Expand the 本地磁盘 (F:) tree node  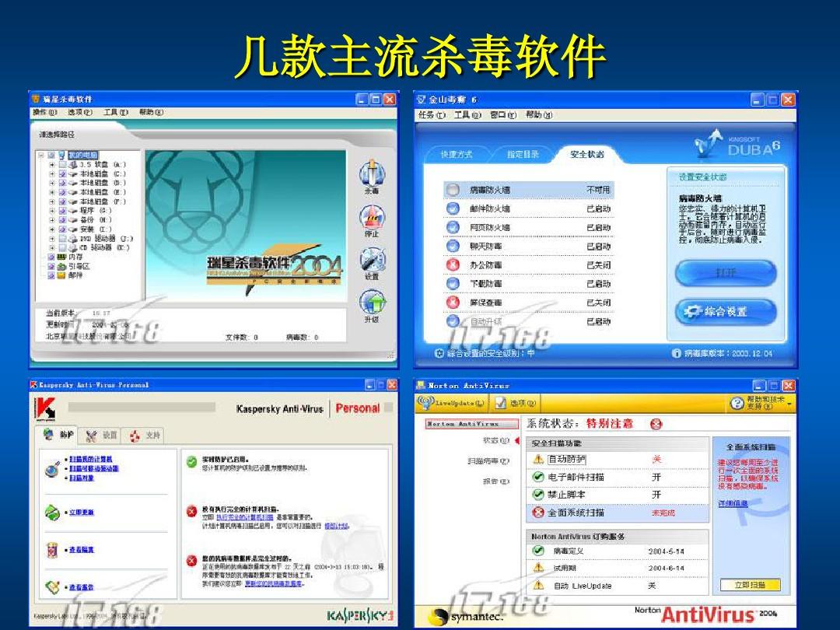pyautogui.click(x=53, y=201)
